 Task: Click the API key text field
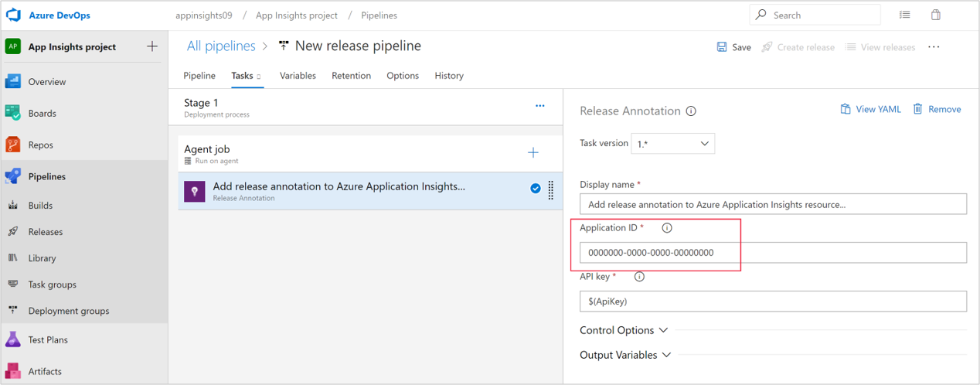[773, 302]
